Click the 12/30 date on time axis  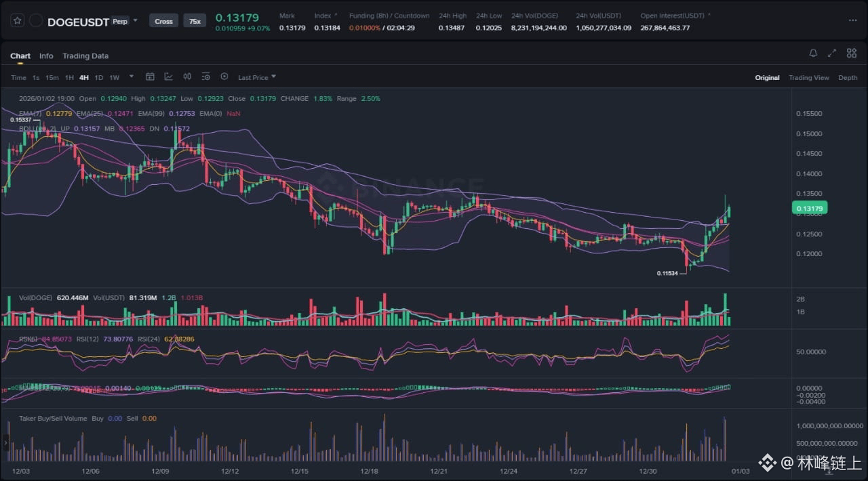648,471
